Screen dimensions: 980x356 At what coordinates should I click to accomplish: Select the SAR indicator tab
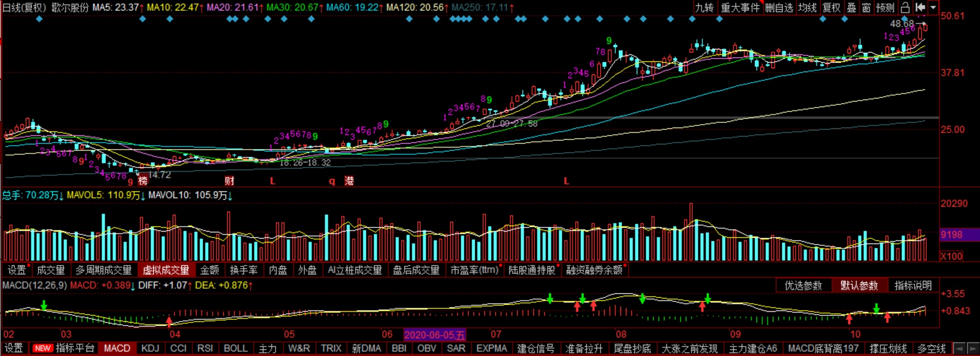456,348
